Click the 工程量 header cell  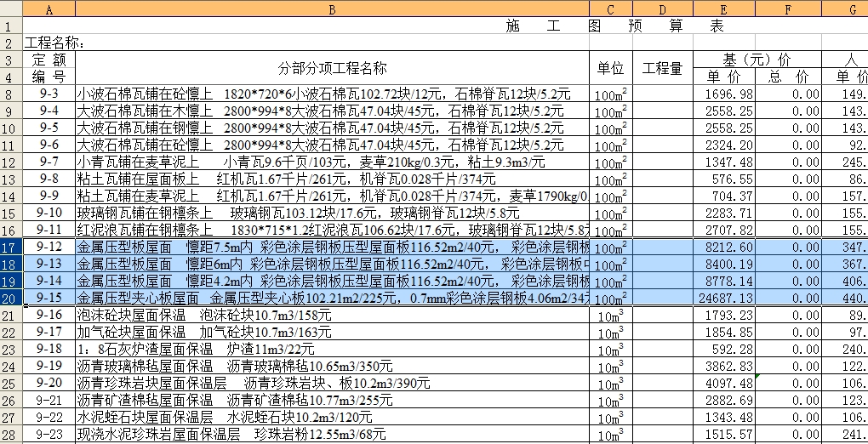pos(663,67)
